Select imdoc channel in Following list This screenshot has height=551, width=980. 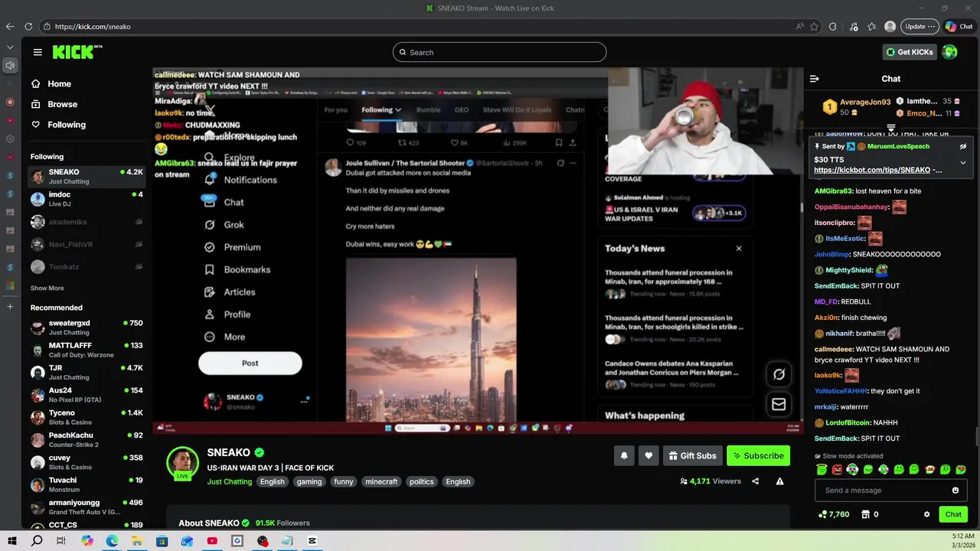86,199
